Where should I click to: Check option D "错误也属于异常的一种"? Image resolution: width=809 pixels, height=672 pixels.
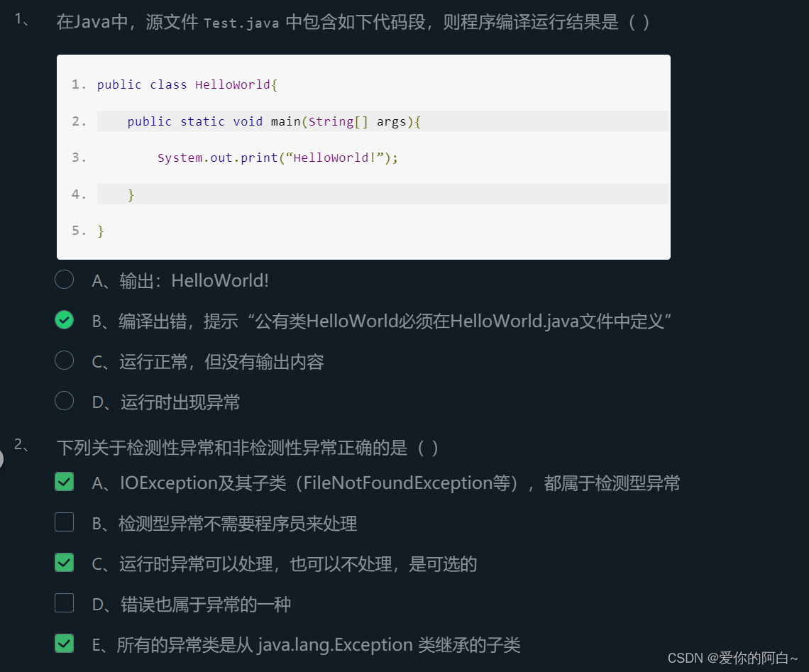(64, 602)
